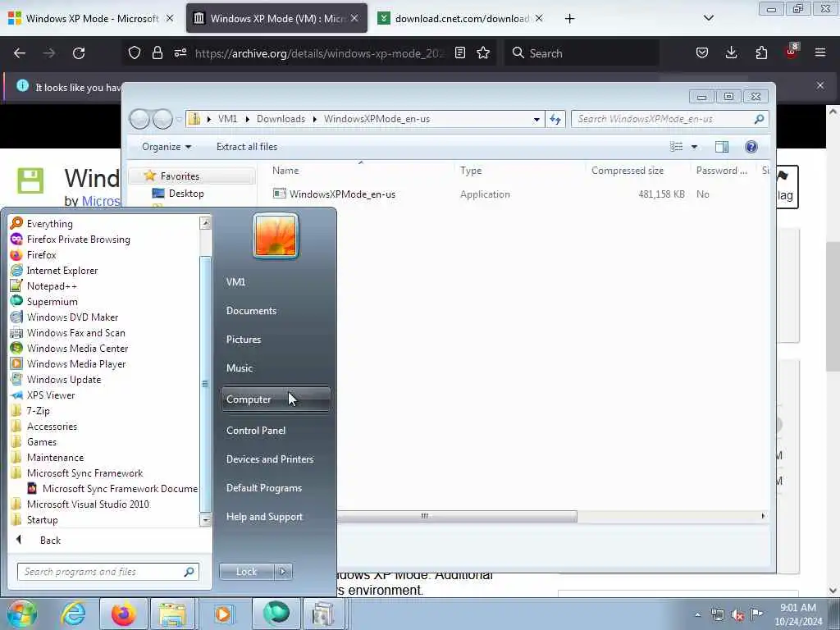The height and width of the screenshot is (630, 840).
Task: Open shutdown options arrow beside Lock
Action: click(283, 572)
